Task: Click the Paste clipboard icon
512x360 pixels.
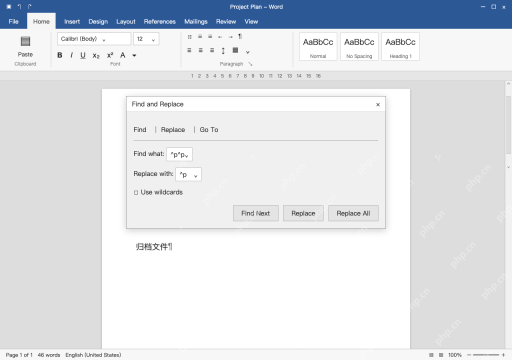Action: 25,41
